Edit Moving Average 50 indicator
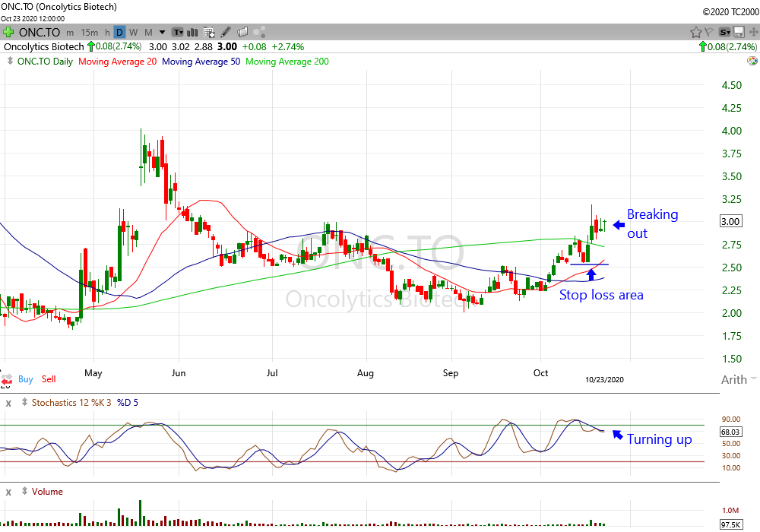The height and width of the screenshot is (532, 760). [201, 62]
